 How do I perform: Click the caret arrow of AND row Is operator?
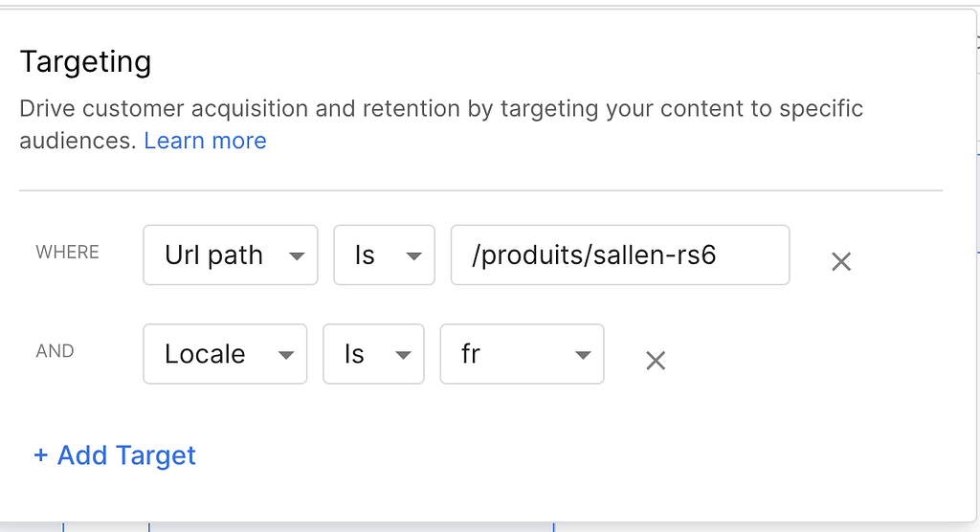click(x=403, y=355)
